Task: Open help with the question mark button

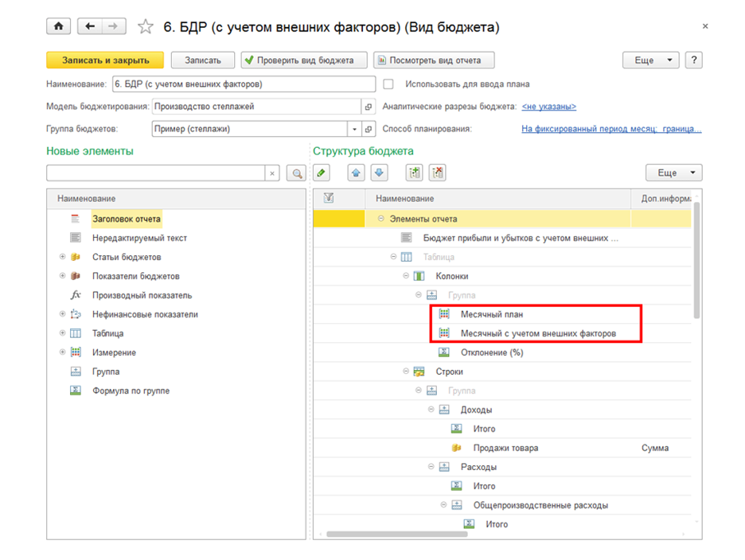Action: [x=694, y=60]
